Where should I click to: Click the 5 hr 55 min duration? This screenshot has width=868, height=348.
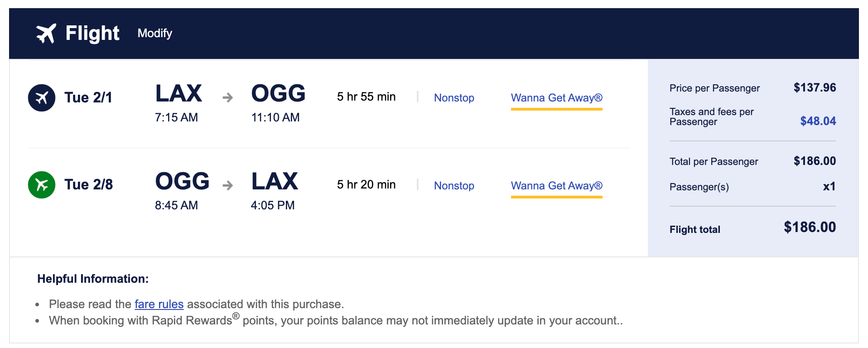(366, 97)
